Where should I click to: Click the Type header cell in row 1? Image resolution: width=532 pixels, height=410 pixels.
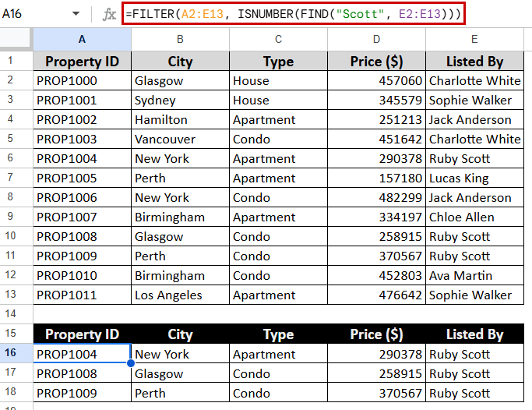278,61
